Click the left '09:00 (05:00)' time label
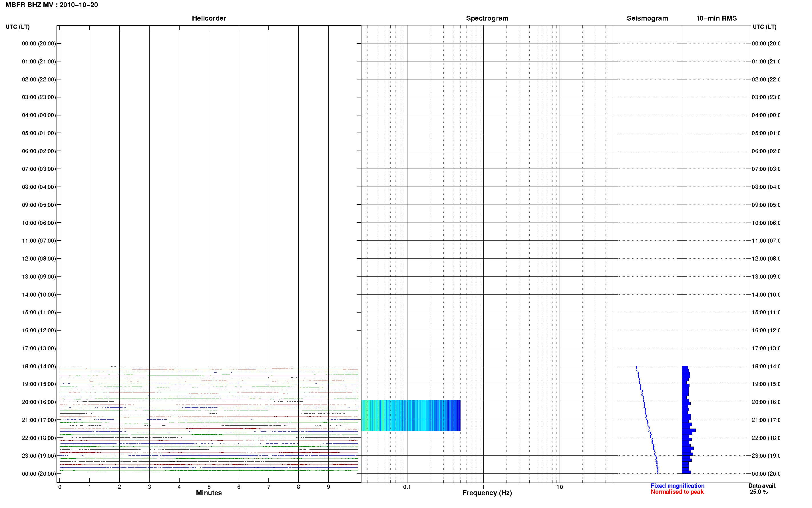Viewport: 812px width, 508px height. (x=39, y=205)
